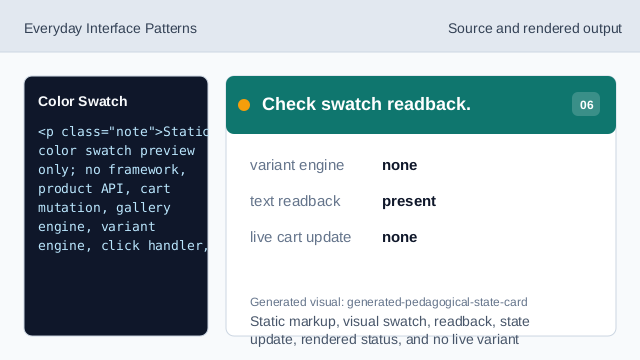Click 'Source and rendered output' header text
This screenshot has height=360, width=640.
(535, 29)
